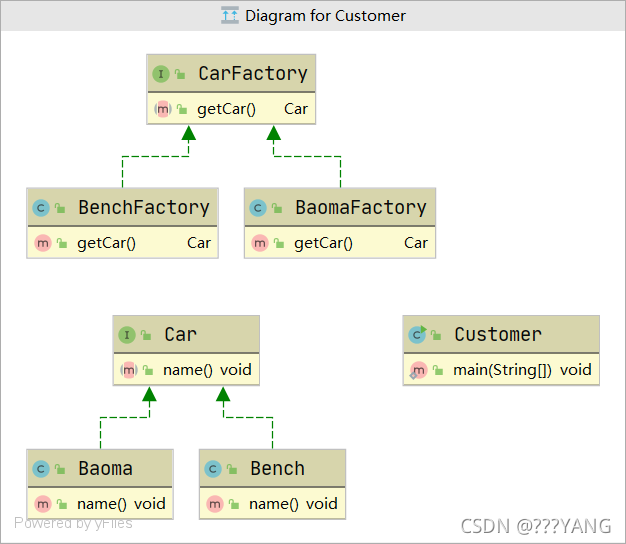The width and height of the screenshot is (626, 544).
Task: Click the 'Diagram for Customer' title text
Action: (325, 16)
